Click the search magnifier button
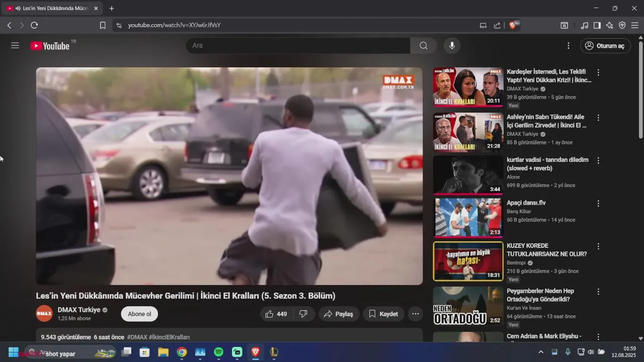 click(x=424, y=46)
